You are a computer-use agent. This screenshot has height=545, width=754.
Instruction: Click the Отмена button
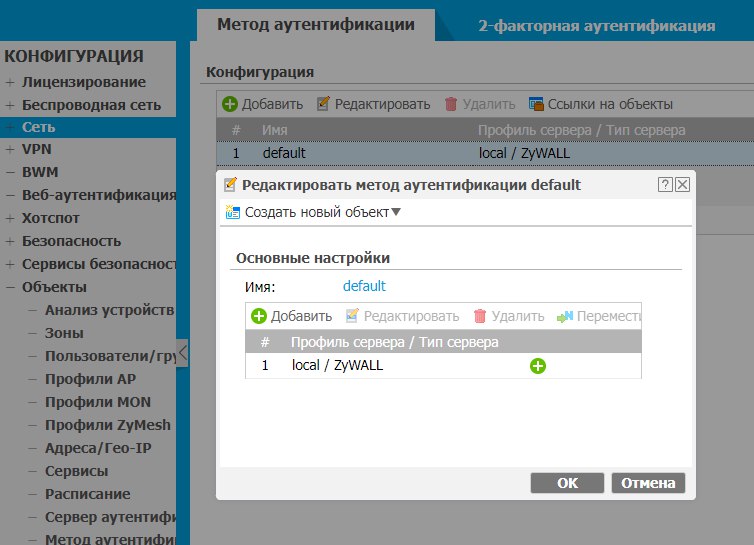648,483
